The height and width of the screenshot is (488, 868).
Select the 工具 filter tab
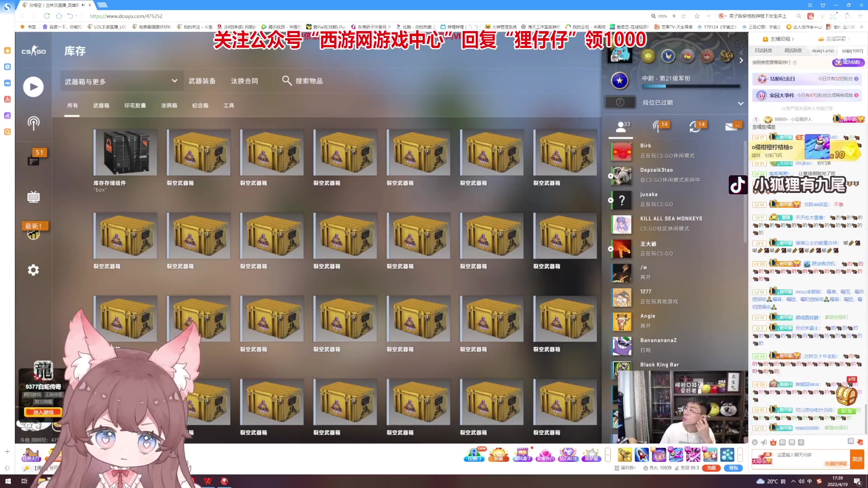[229, 106]
